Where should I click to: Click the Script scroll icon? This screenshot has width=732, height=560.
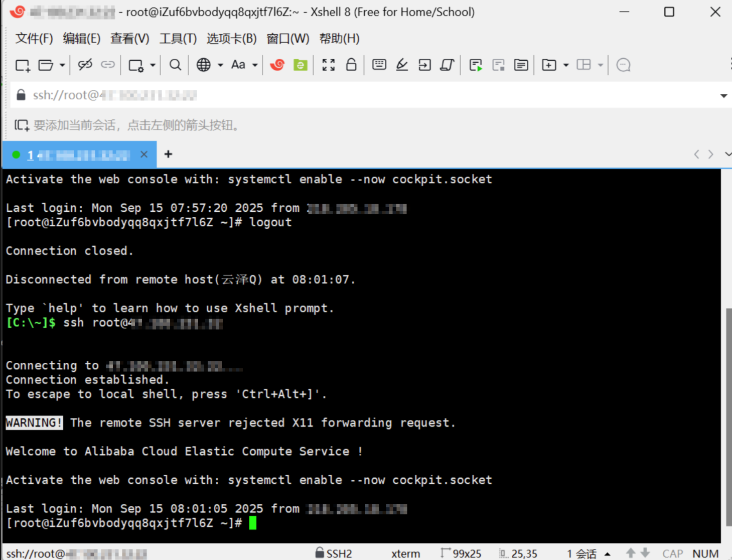(x=447, y=65)
